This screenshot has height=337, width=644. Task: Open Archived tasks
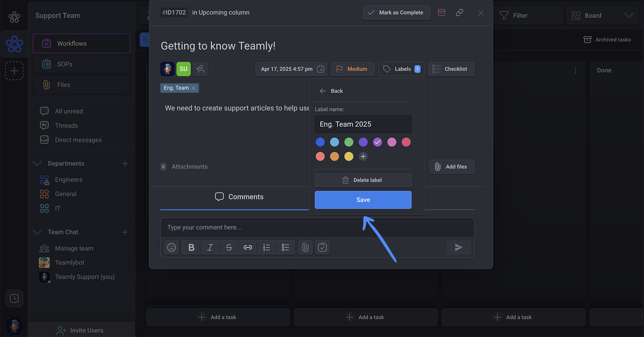pyautogui.click(x=607, y=40)
